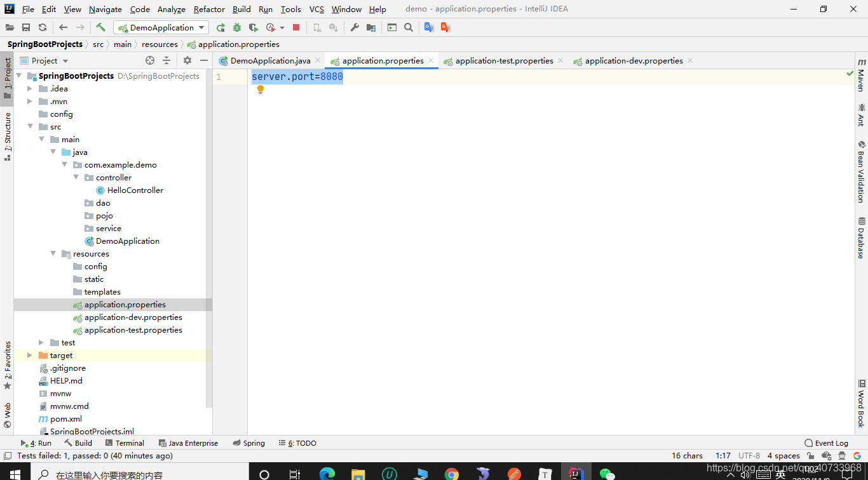Screen dimensions: 868x480
Task: Locate the opened file with the crosshair icon
Action: coord(150,60)
